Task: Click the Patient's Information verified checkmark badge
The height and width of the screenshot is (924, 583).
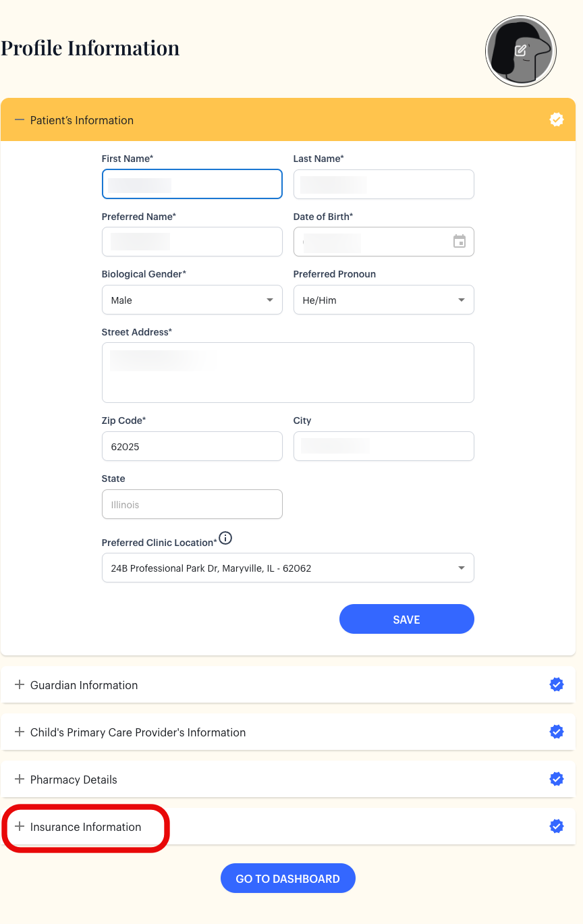Action: (557, 119)
